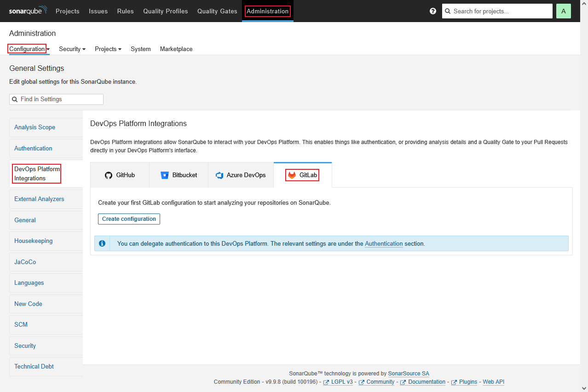Open Rules in the top navigation

pos(126,11)
